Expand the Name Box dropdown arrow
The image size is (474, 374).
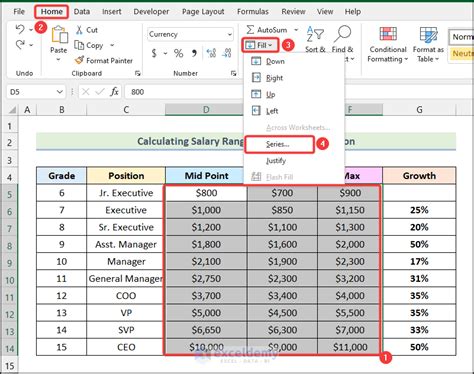coord(60,92)
